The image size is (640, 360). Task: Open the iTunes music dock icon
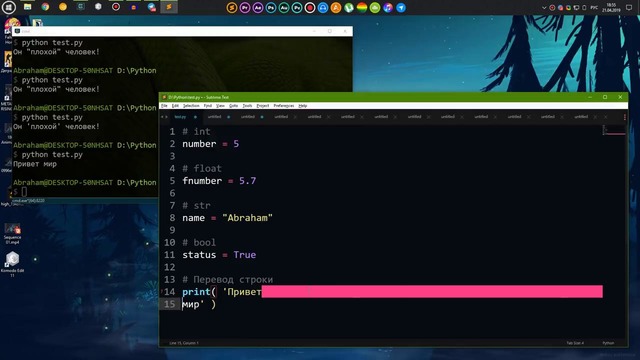point(388,7)
